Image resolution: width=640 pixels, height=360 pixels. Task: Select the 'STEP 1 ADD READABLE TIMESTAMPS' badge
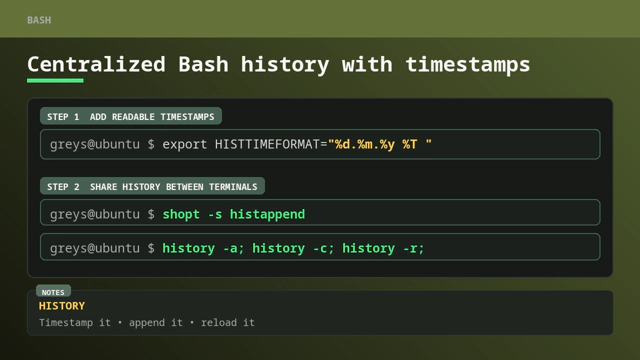click(131, 116)
